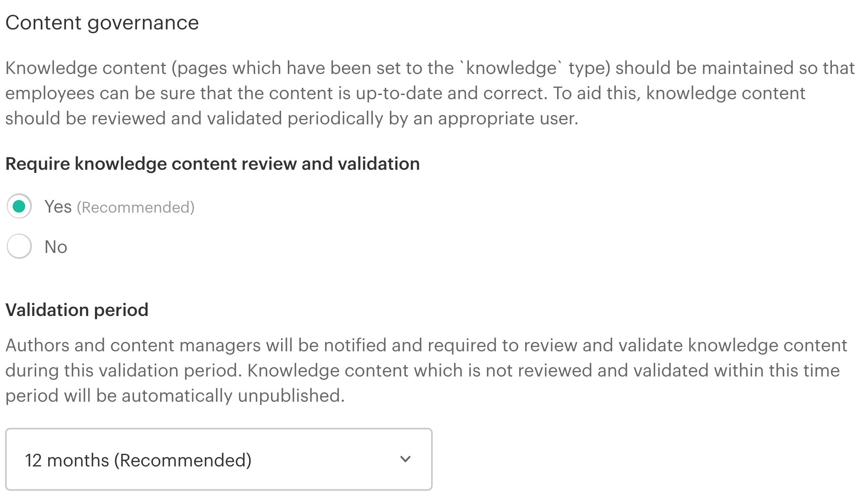
Task: Expand the Validation period chevron arrow
Action: click(x=405, y=459)
